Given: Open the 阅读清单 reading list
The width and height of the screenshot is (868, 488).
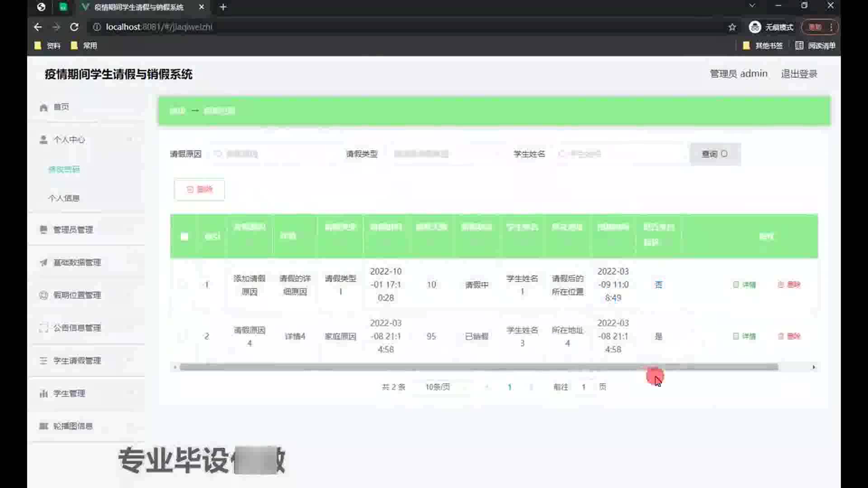Looking at the screenshot, I should (815, 46).
